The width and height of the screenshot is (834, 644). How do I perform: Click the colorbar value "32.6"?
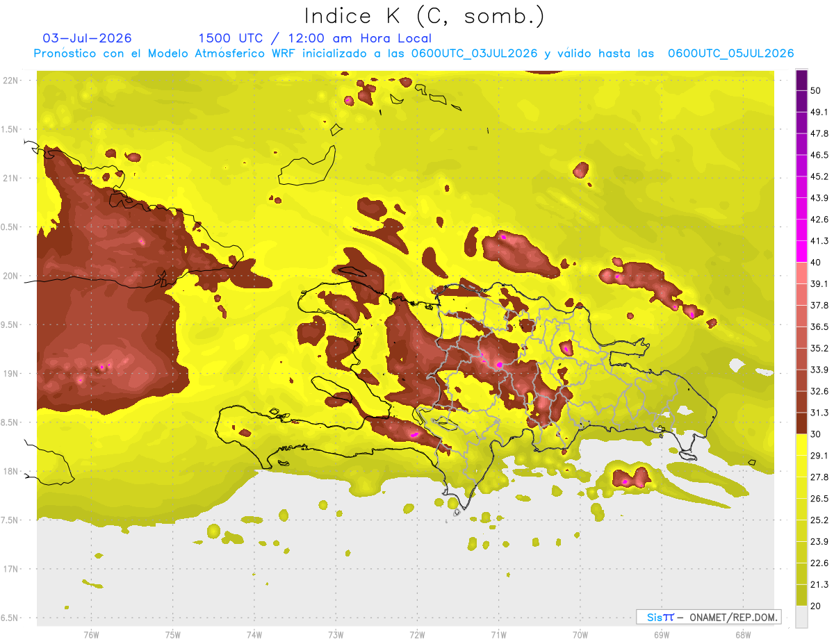[819, 391]
